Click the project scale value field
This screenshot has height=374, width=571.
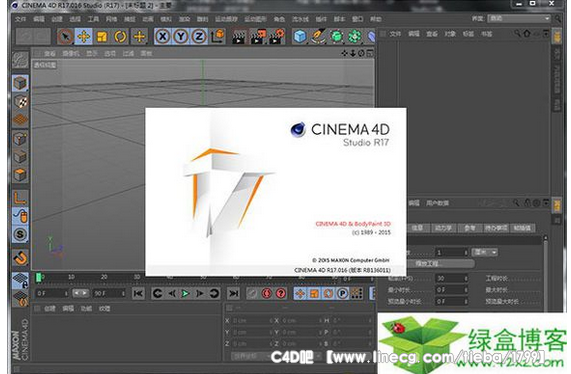pos(451,252)
